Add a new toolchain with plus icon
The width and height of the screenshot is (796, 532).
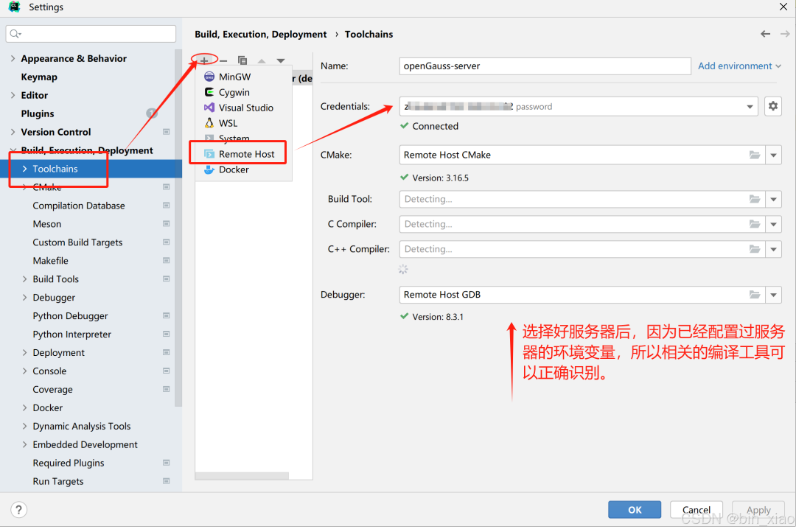[204, 60]
